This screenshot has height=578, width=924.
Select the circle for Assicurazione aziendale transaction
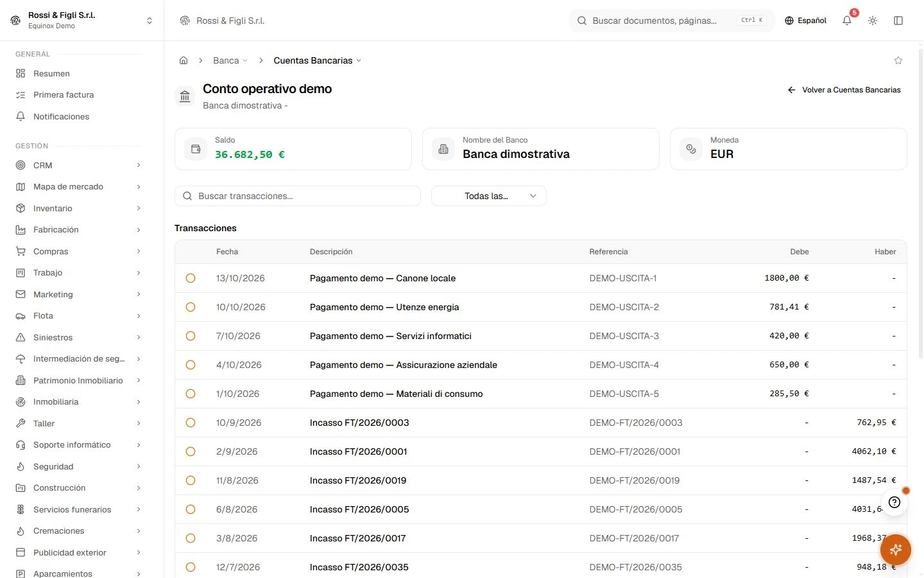point(191,365)
